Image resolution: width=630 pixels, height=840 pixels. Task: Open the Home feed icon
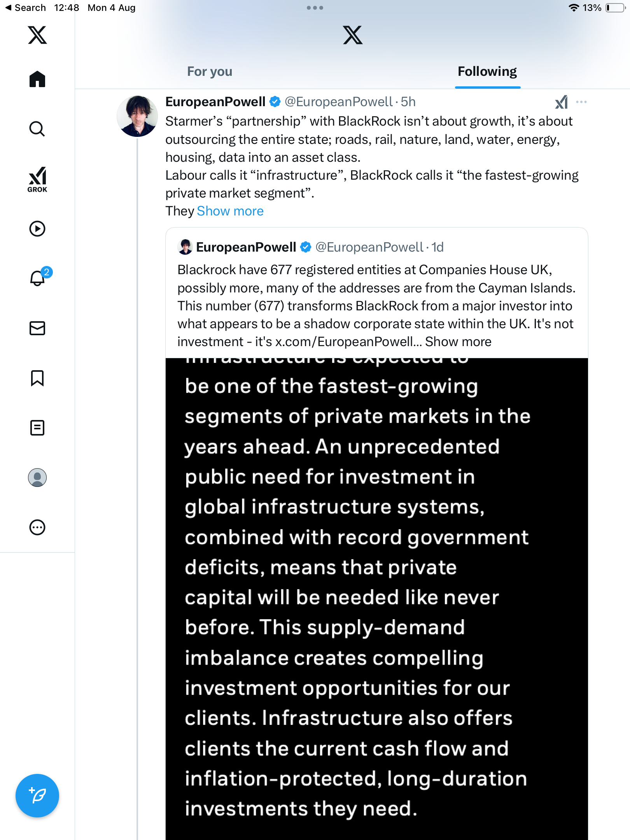click(37, 79)
